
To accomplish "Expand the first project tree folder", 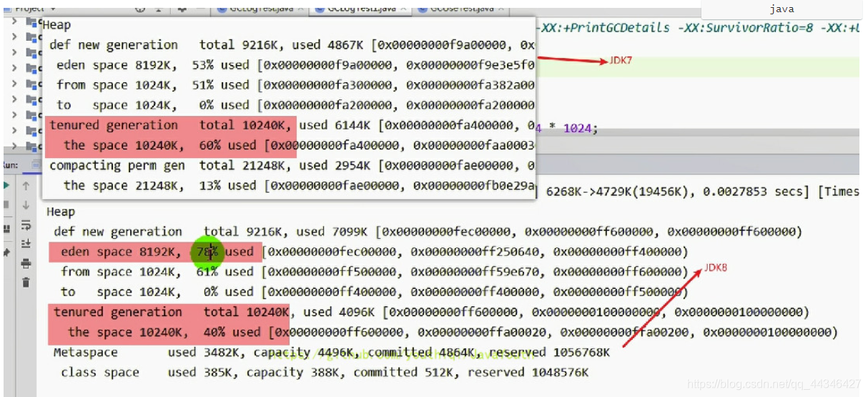I will [x=14, y=21].
